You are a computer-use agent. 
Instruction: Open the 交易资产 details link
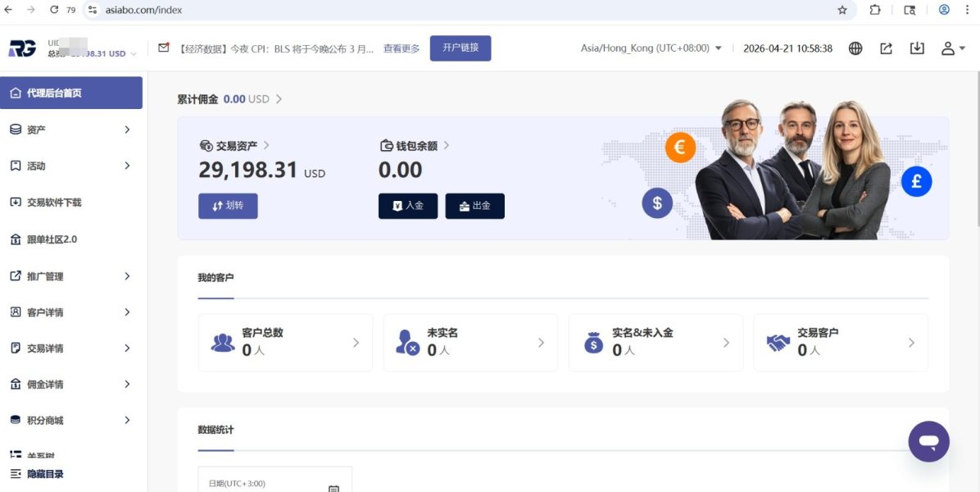click(234, 145)
